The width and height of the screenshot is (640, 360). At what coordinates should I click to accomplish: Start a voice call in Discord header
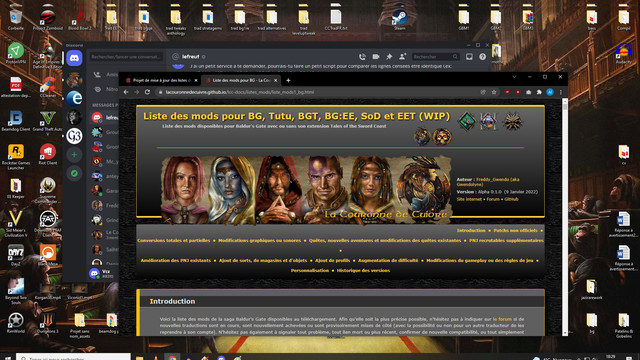362,57
